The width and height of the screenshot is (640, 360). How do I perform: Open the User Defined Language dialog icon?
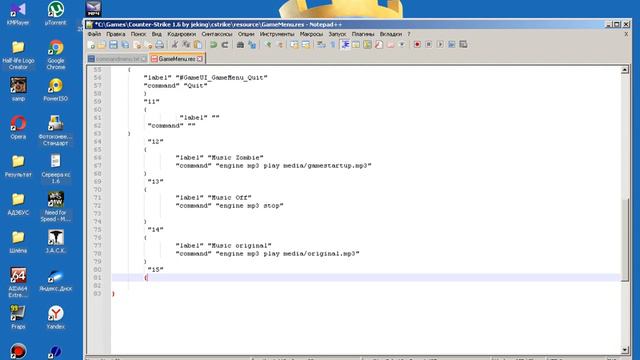356,45
